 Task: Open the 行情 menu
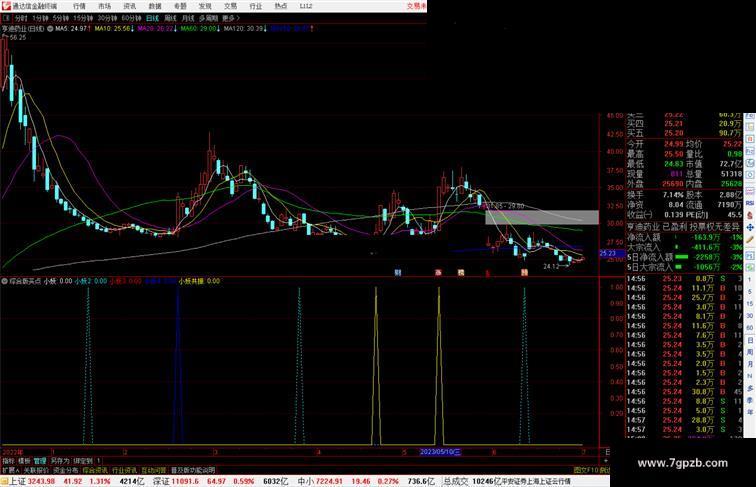[x=79, y=6]
